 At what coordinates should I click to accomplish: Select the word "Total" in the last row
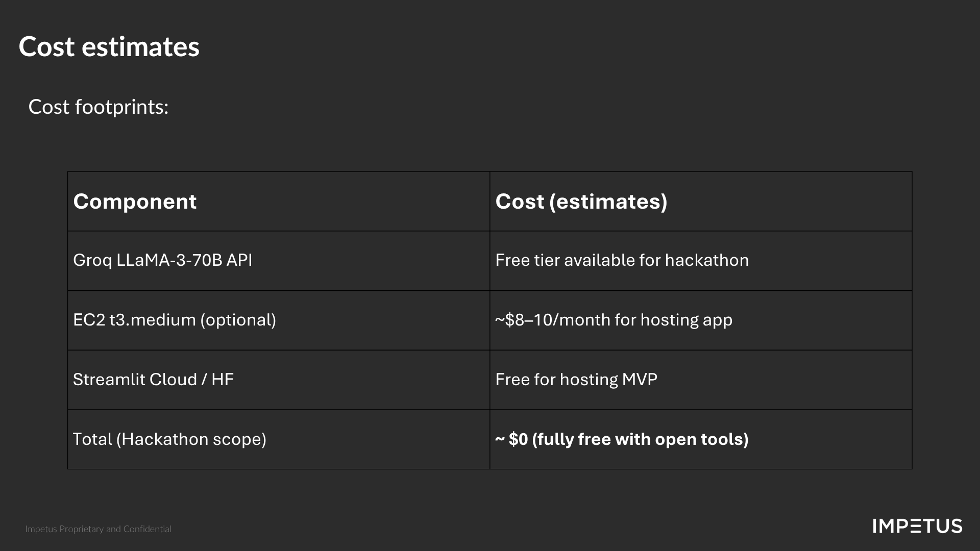(x=92, y=439)
